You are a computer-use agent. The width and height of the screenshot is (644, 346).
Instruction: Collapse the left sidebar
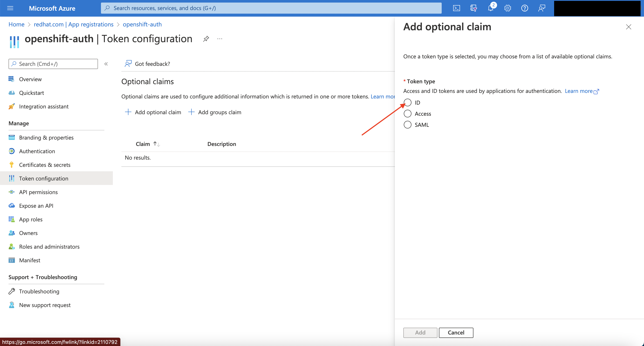pyautogui.click(x=106, y=64)
